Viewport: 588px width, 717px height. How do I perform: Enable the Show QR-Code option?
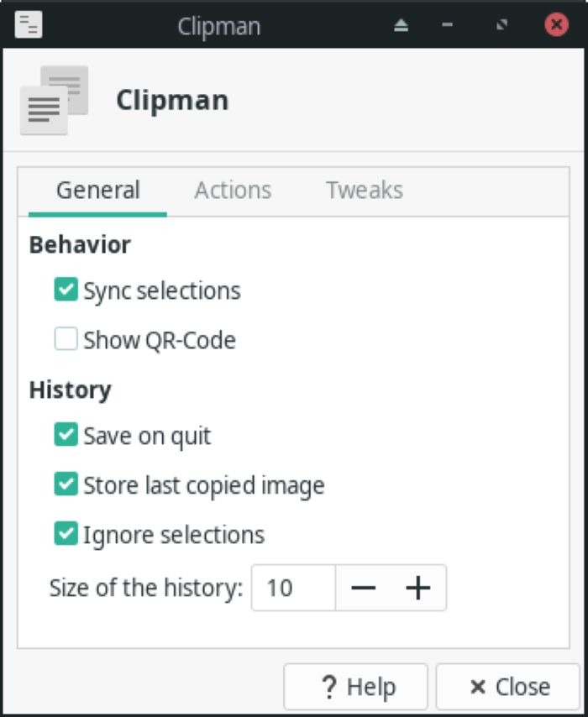(x=66, y=339)
